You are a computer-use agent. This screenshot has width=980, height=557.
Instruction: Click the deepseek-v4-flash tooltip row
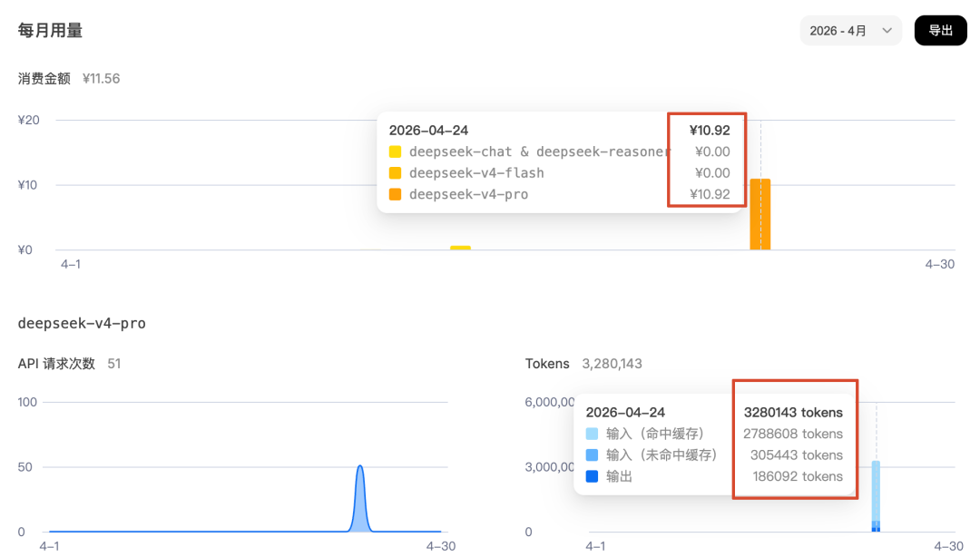(x=476, y=173)
